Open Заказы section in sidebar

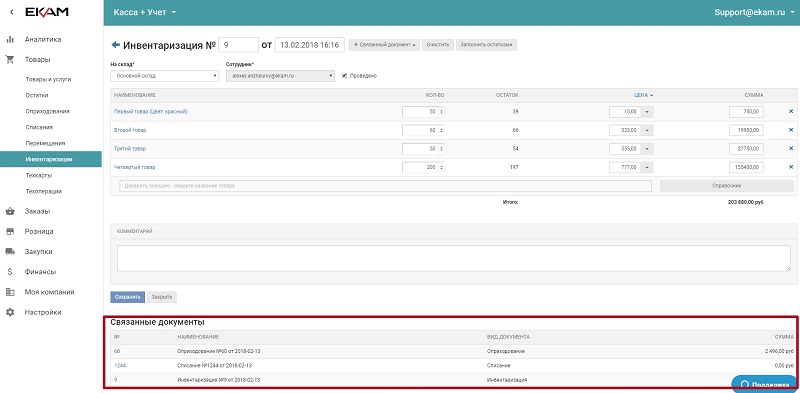(x=37, y=211)
